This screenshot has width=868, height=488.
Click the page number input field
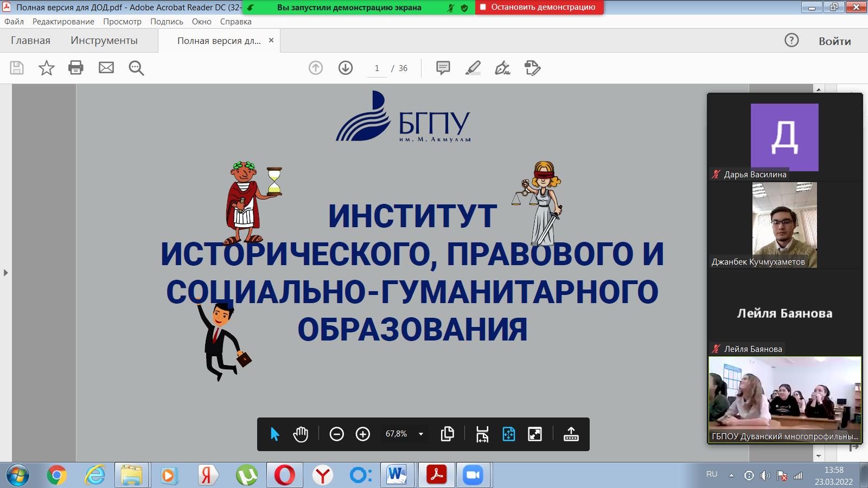coord(377,68)
